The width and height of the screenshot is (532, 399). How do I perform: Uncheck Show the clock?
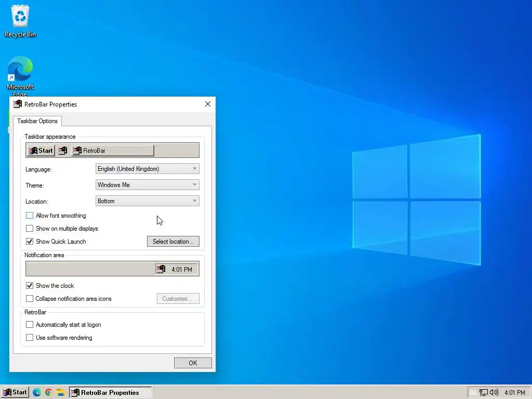point(30,286)
